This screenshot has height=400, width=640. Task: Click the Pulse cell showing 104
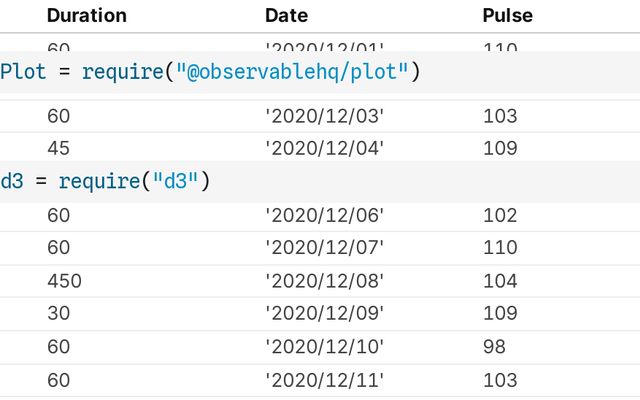coord(500,280)
